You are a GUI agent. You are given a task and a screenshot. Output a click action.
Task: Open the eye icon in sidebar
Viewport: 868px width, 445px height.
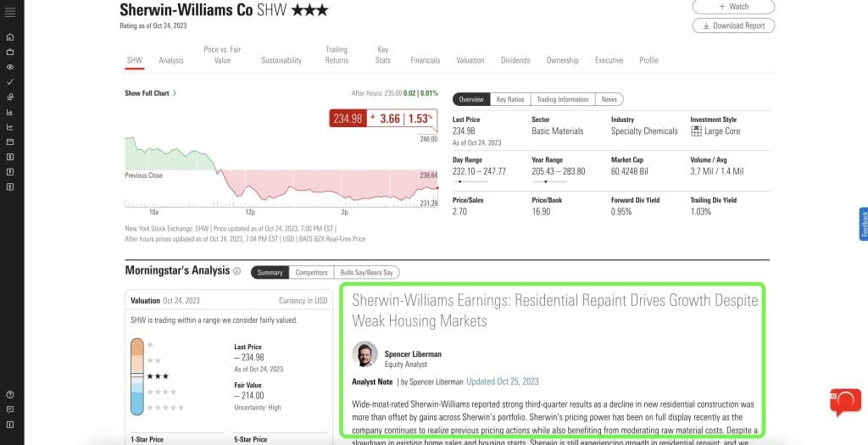[x=10, y=67]
